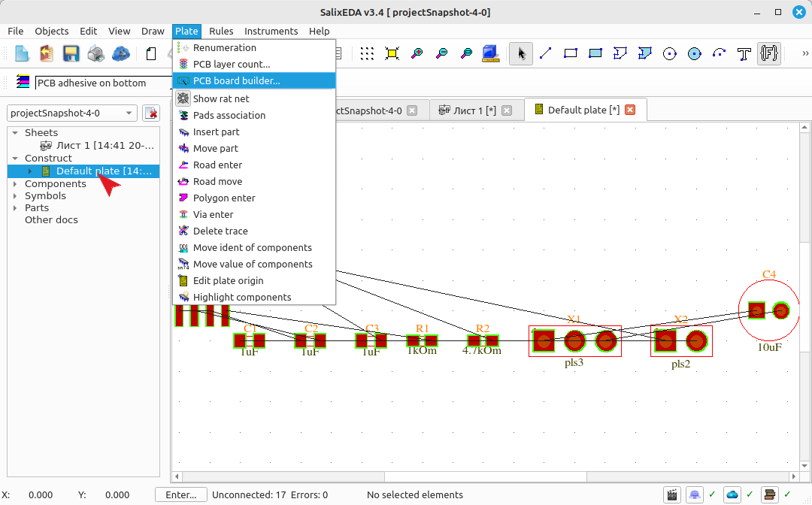812x505 pixels.
Task: Click the blue cloud storage toolbar icon
Action: point(120,53)
